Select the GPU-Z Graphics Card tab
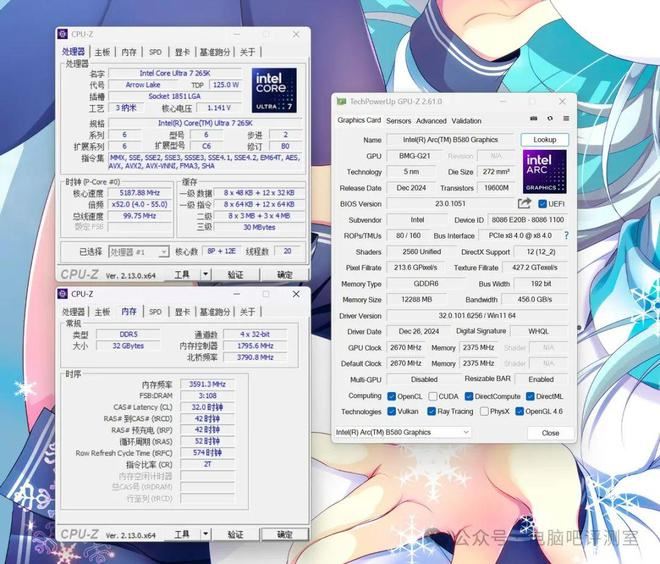The height and width of the screenshot is (564, 660). 359,120
